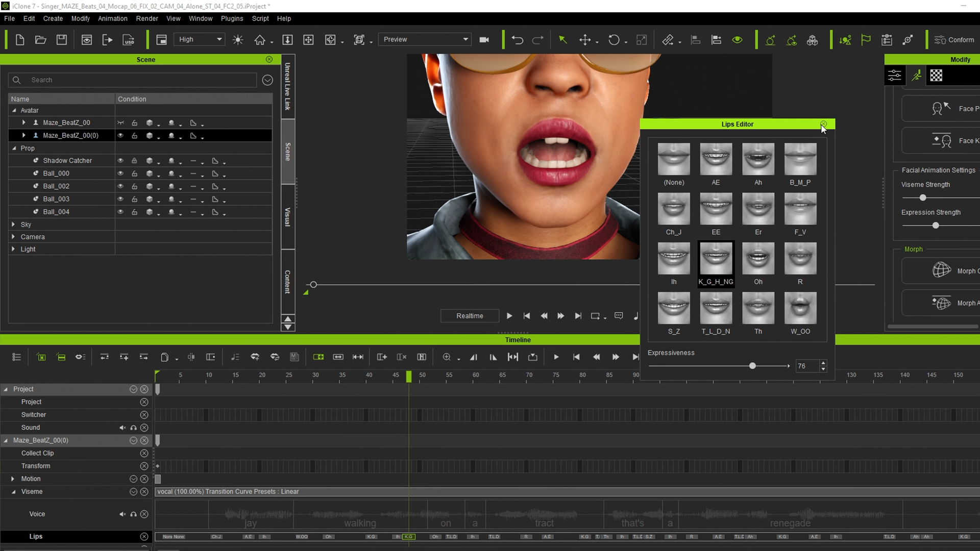This screenshot has width=980, height=551.
Task: Expand the Motion track
Action: [13, 479]
